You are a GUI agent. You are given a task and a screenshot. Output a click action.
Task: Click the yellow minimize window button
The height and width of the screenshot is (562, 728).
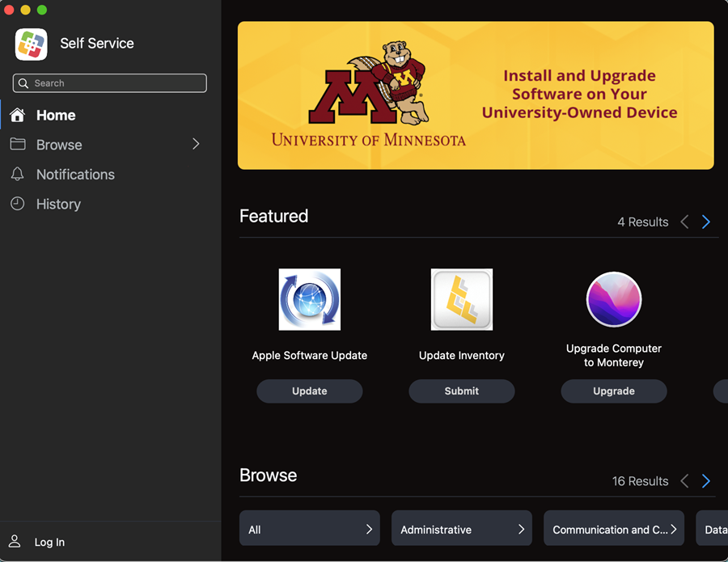pos(26,10)
